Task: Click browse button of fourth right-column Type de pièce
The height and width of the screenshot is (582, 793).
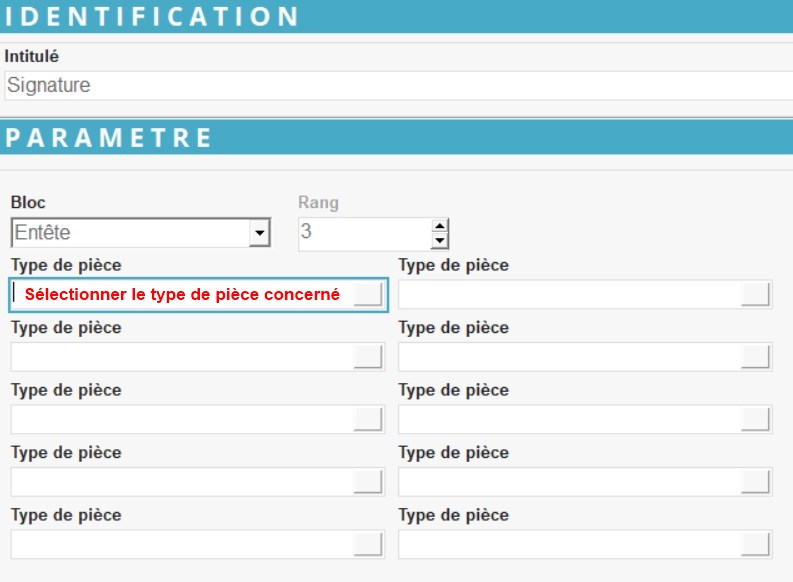Action: [x=756, y=482]
